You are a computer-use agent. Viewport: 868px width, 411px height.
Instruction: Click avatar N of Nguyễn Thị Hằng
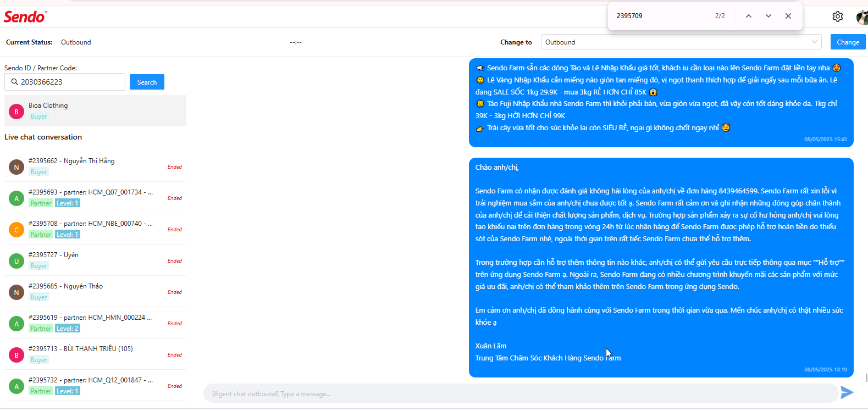point(16,167)
